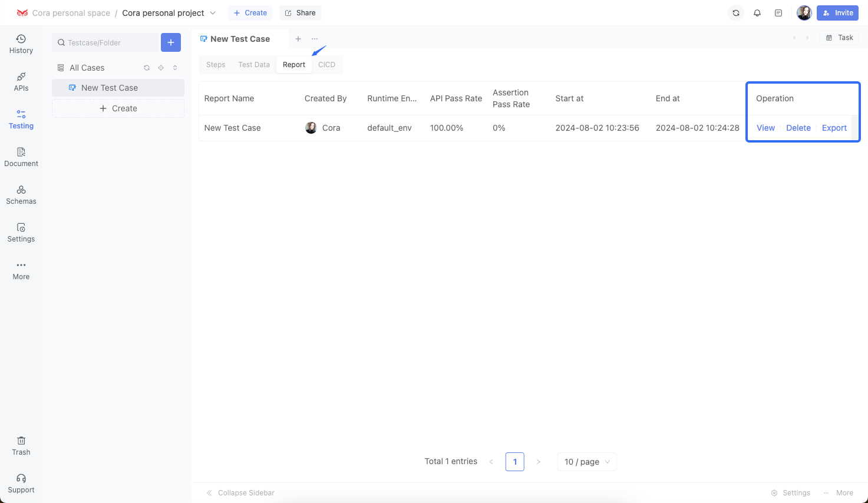Open More in the bottom bar

tap(839, 493)
